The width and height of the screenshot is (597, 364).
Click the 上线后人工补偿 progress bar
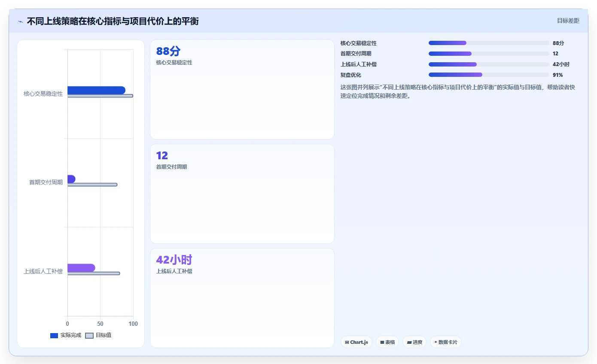(489, 64)
